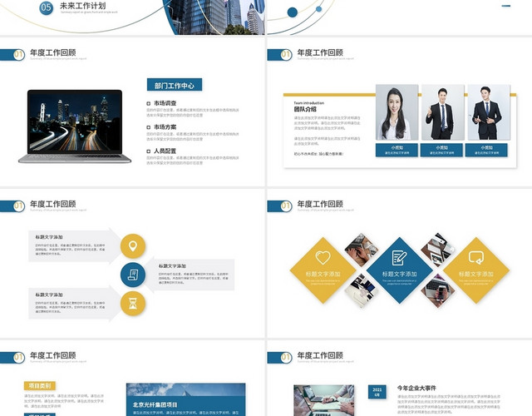Click the 01 badge on the laptop slide

tap(18, 55)
